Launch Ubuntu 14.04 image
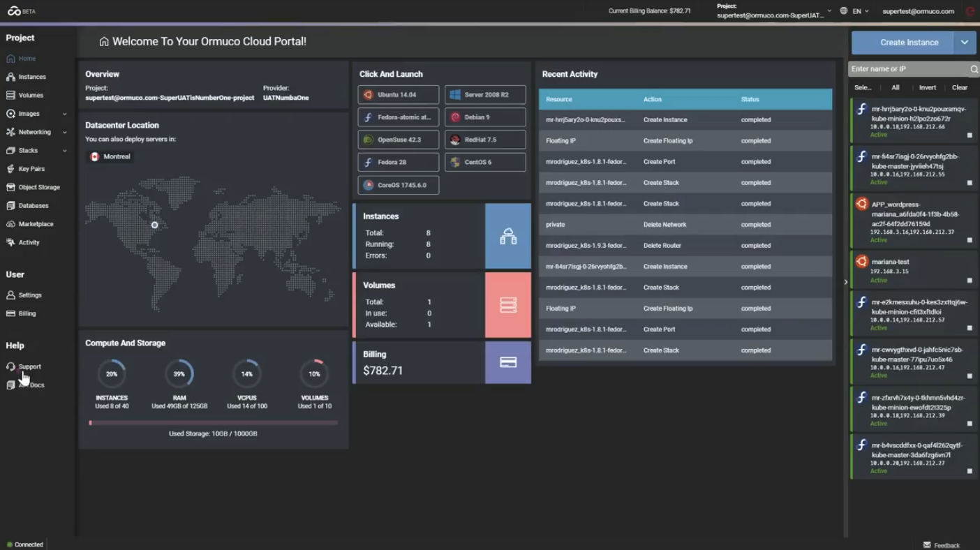 (x=399, y=95)
